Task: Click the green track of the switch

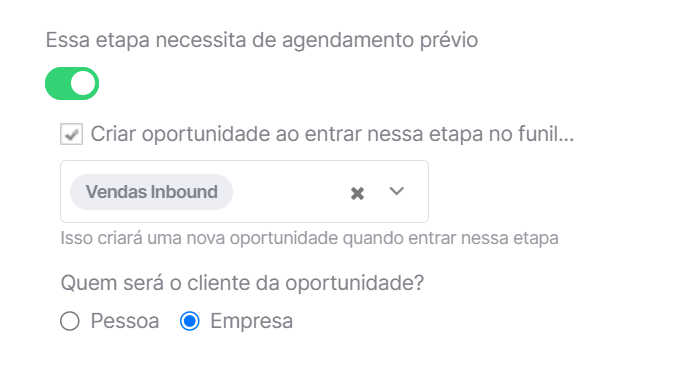Action: (x=58, y=83)
